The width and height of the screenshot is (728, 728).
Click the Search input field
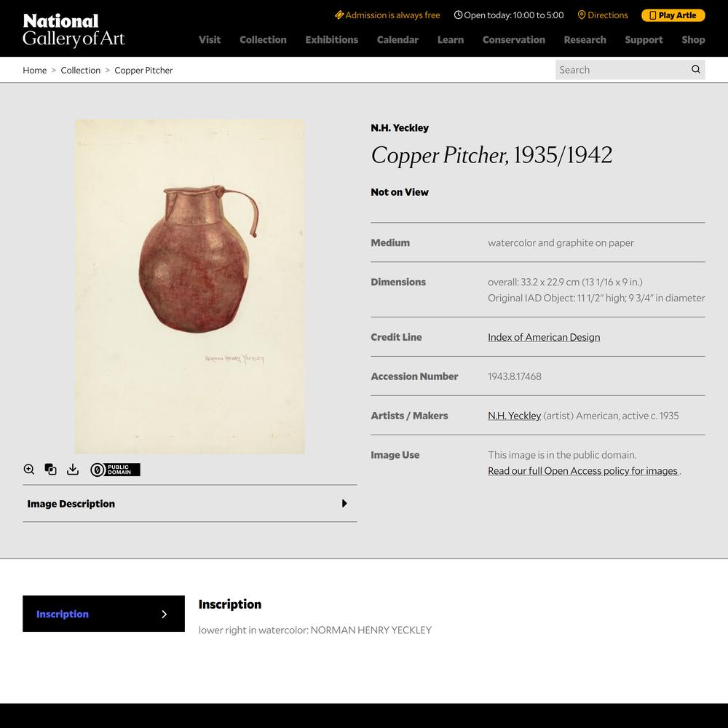pos(622,70)
